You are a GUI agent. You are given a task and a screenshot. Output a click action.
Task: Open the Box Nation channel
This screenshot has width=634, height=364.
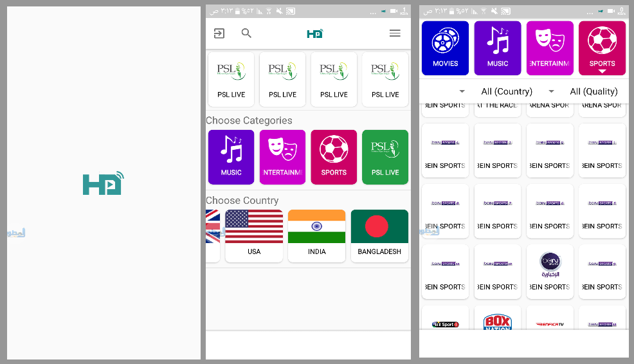497,319
